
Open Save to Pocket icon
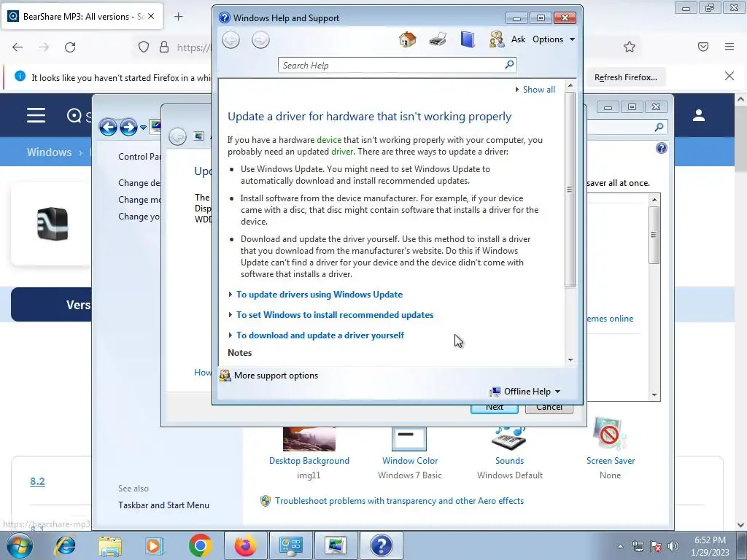(x=703, y=47)
